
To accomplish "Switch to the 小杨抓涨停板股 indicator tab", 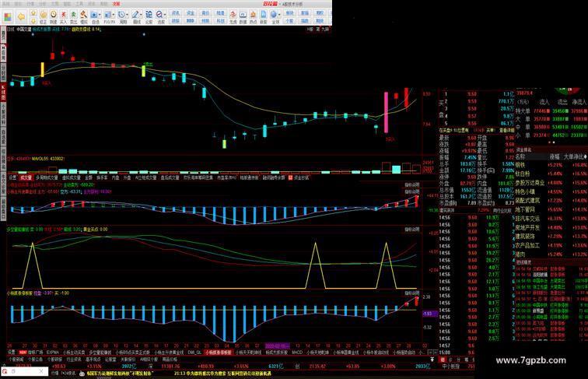I will tap(219, 353).
